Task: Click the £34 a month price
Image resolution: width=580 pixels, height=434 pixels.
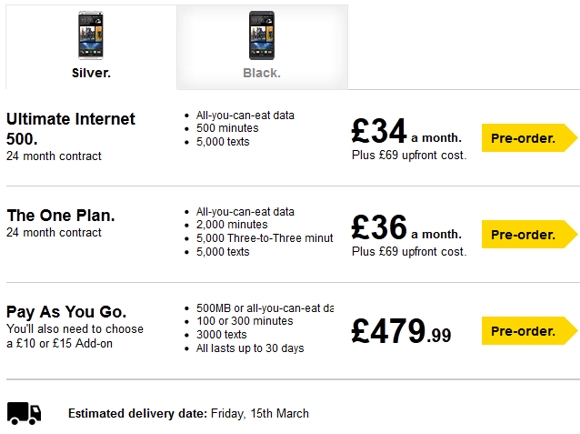Action: 407,131
